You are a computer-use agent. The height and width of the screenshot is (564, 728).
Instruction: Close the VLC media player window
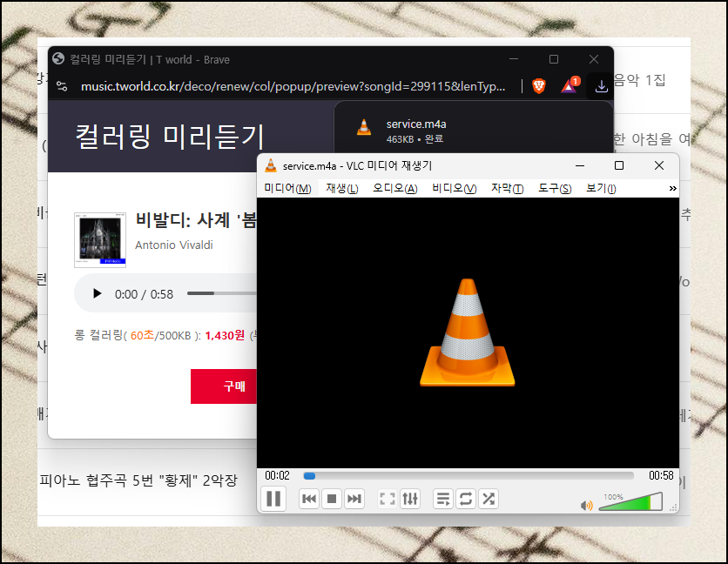659,165
